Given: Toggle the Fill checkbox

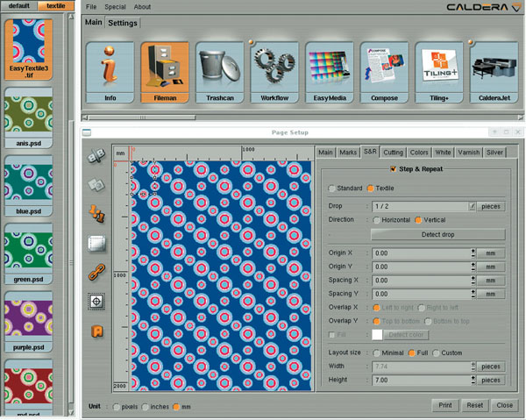Looking at the screenshot, I should (331, 335).
